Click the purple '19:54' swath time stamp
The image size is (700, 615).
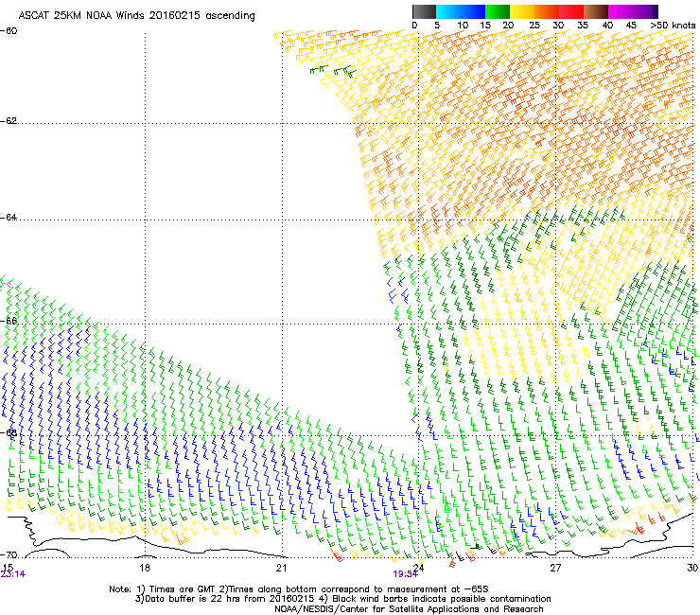coord(406,574)
